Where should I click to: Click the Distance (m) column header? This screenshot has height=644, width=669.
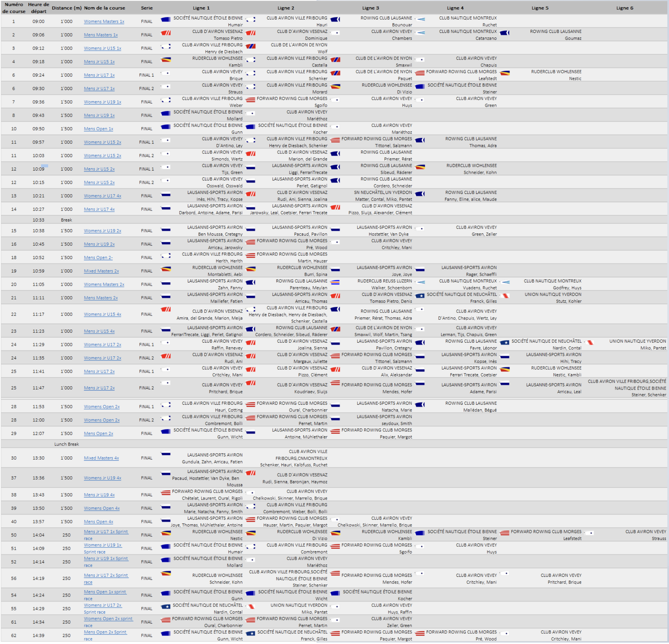point(67,8)
